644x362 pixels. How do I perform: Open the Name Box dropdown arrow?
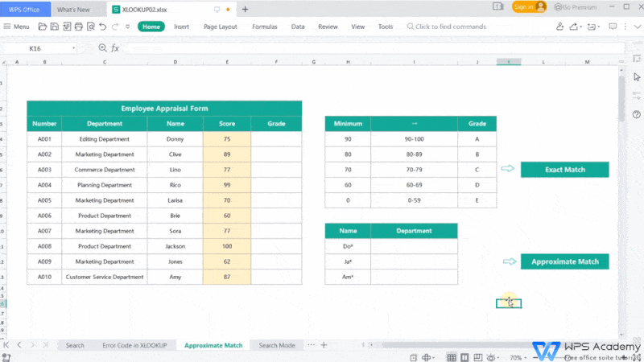point(73,48)
